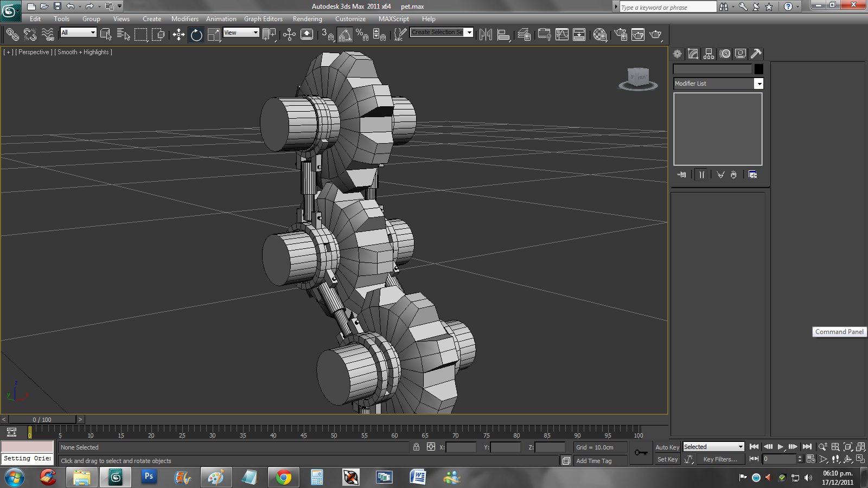Toggle Show End Result in modifier stack
The image size is (868, 488).
[702, 175]
